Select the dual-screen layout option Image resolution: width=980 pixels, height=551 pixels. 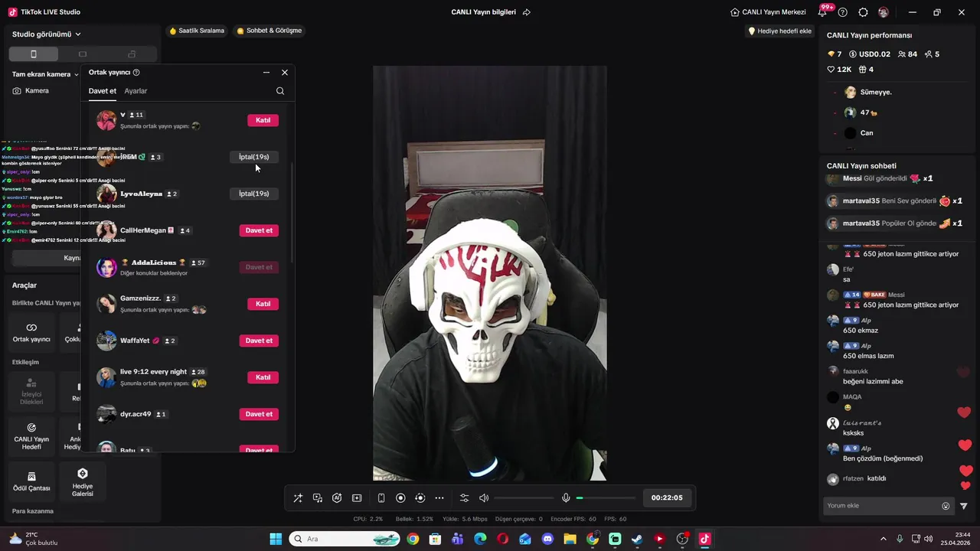click(132, 54)
